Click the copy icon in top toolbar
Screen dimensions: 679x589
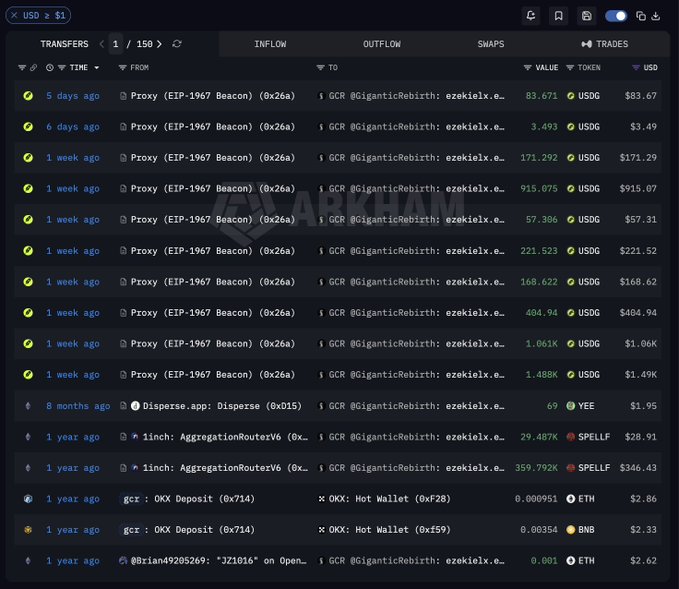[x=641, y=16]
